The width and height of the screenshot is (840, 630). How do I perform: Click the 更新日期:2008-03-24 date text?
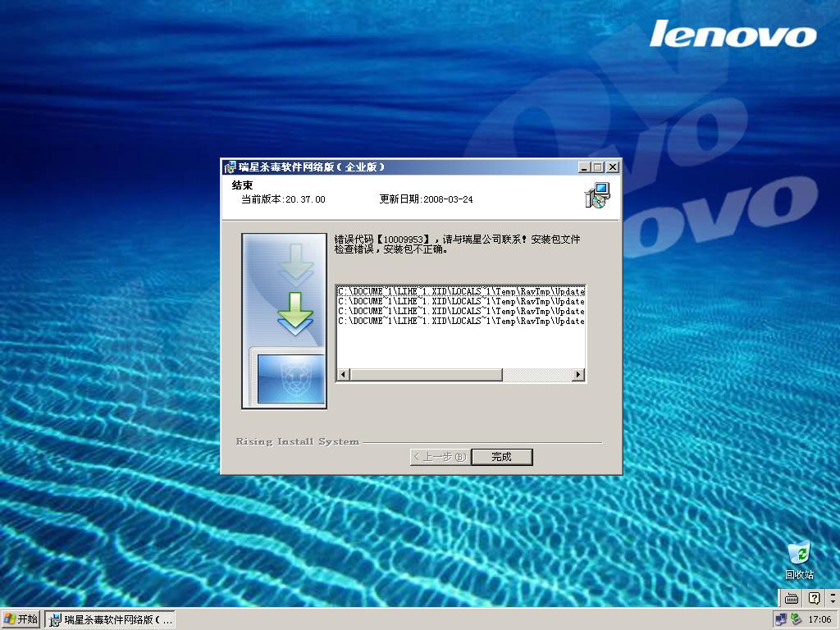pyautogui.click(x=426, y=199)
